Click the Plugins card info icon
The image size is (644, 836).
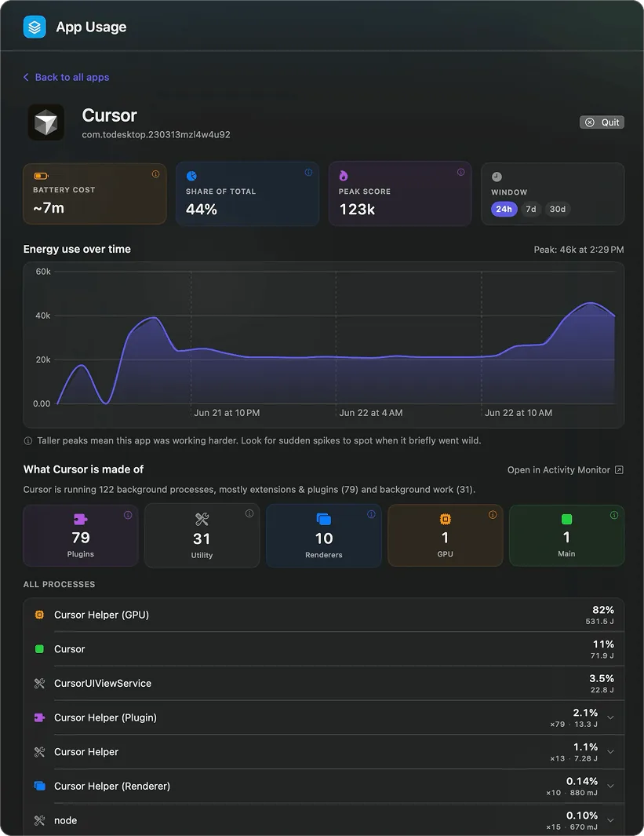(128, 515)
